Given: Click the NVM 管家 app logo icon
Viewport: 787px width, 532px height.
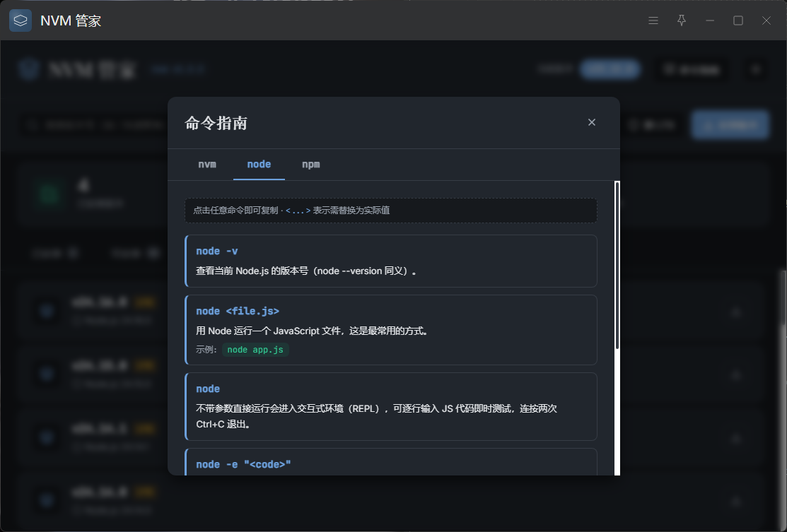Looking at the screenshot, I should (x=21, y=20).
